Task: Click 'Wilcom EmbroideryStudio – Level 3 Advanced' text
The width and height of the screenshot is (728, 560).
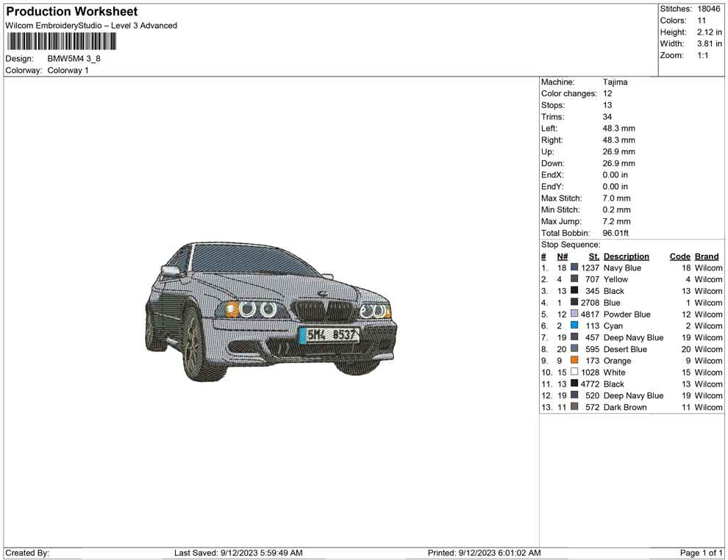Action: pos(91,26)
